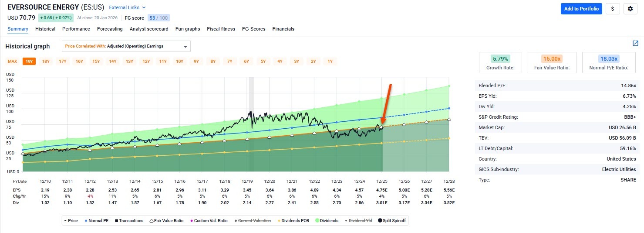
Task: Toggle the green Dividends legend series
Action: click(x=327, y=221)
